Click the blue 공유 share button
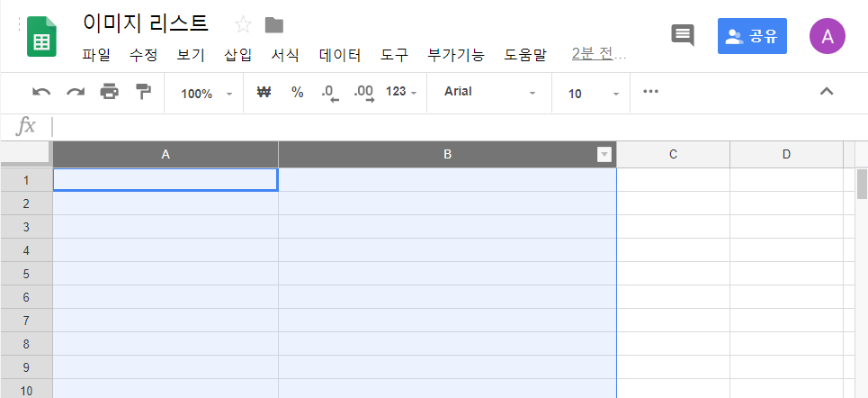Image resolution: width=868 pixels, height=398 pixels. point(752,36)
